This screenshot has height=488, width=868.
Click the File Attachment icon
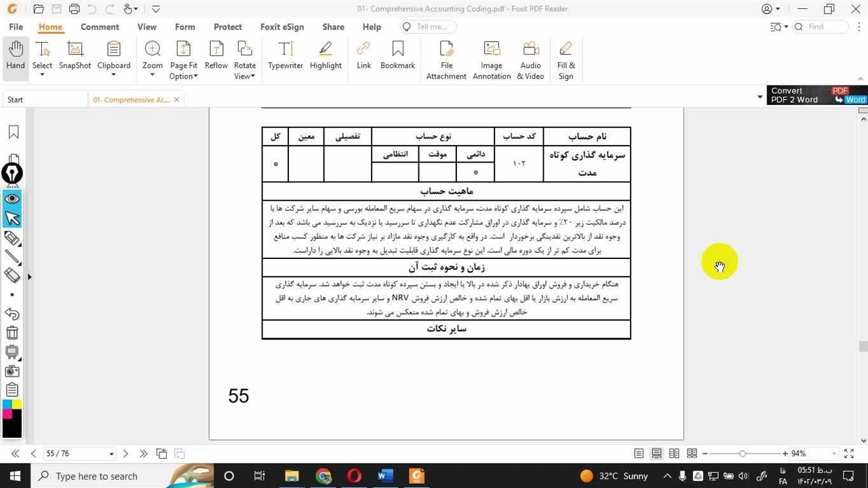pos(446,60)
